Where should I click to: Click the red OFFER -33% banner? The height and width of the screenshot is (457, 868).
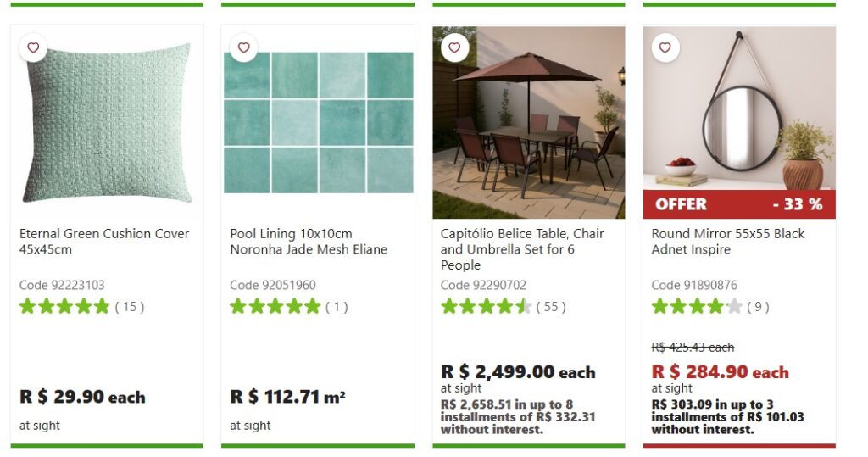coord(739,204)
